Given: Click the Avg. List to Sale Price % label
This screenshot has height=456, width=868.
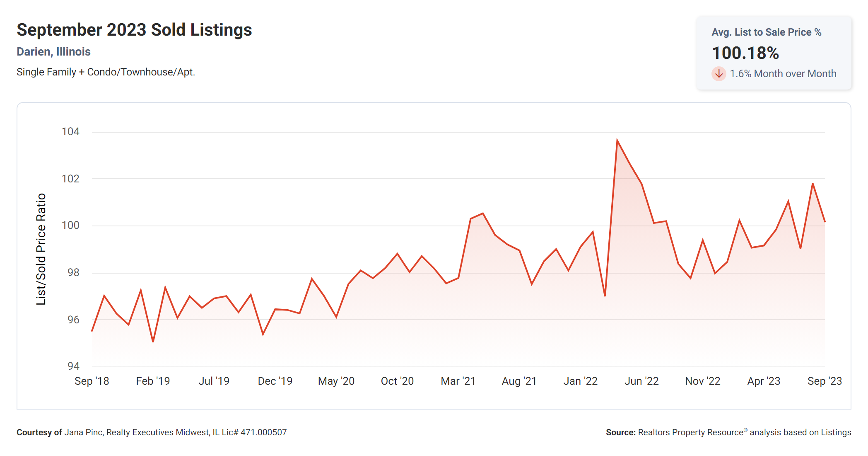Looking at the screenshot, I should 766,32.
